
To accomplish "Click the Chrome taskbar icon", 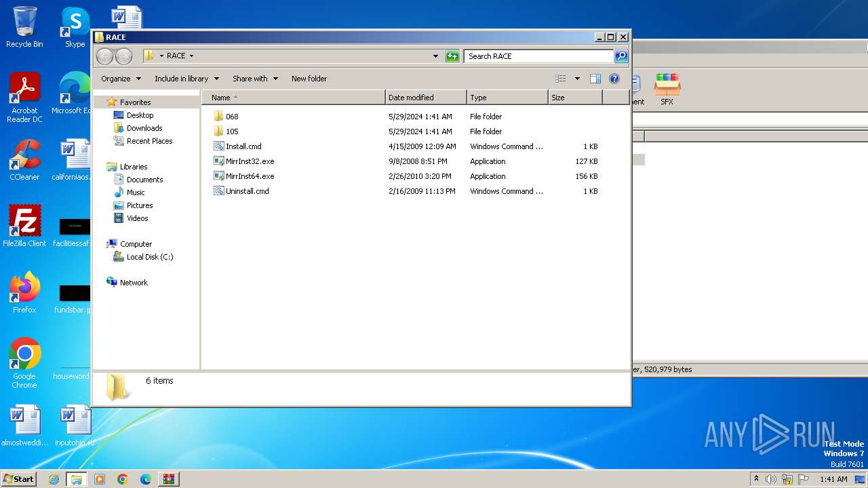I will 123,479.
